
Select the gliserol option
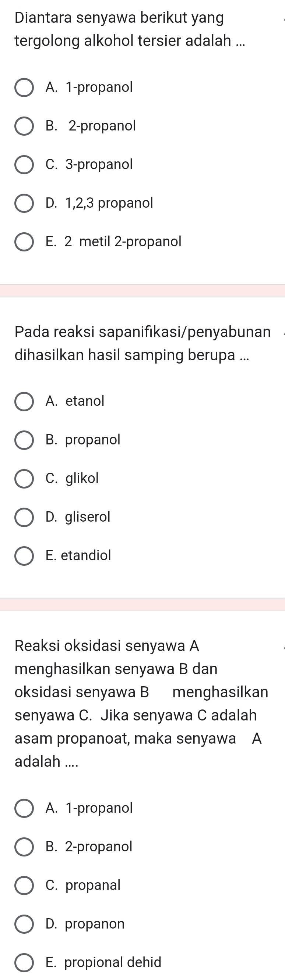click(24, 518)
